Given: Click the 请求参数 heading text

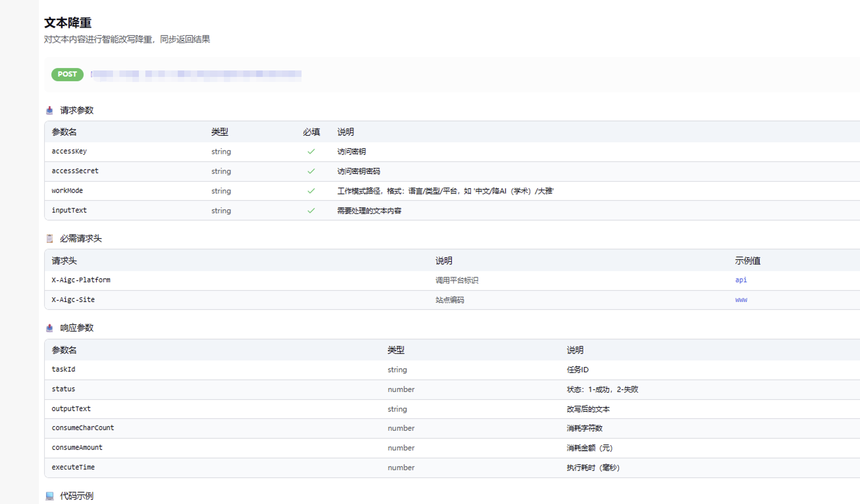Looking at the screenshot, I should point(77,110).
